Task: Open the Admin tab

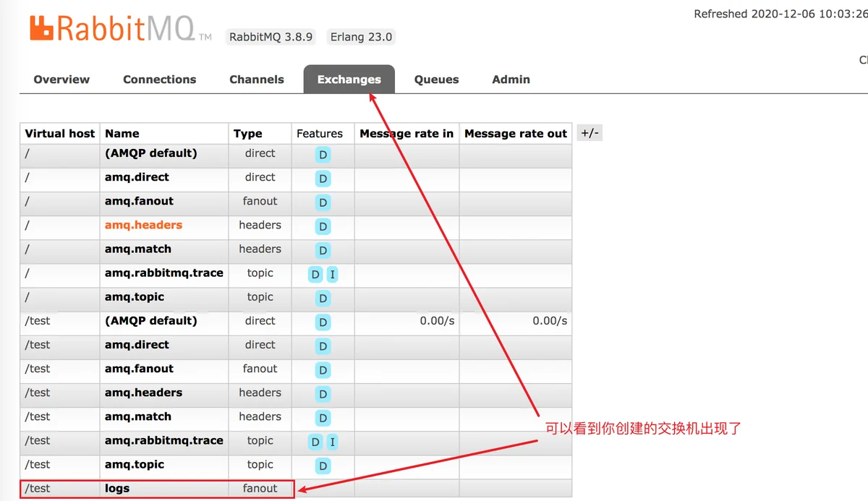Action: click(511, 80)
